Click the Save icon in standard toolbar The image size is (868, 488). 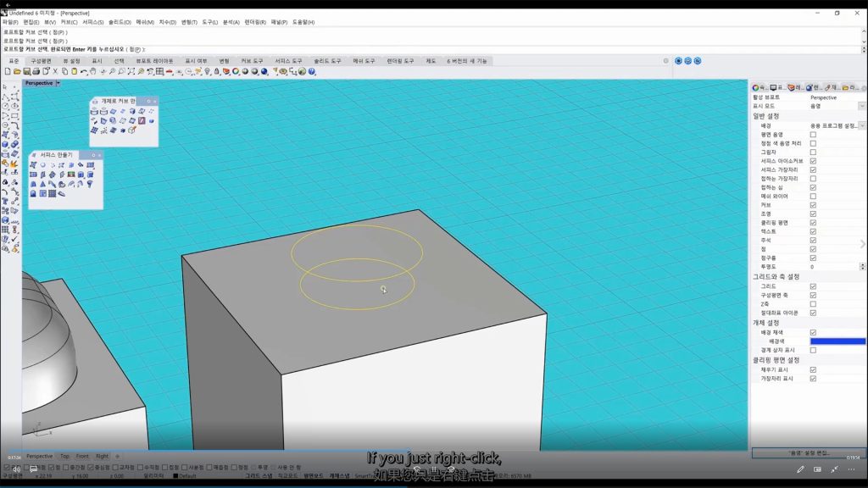[x=25, y=72]
